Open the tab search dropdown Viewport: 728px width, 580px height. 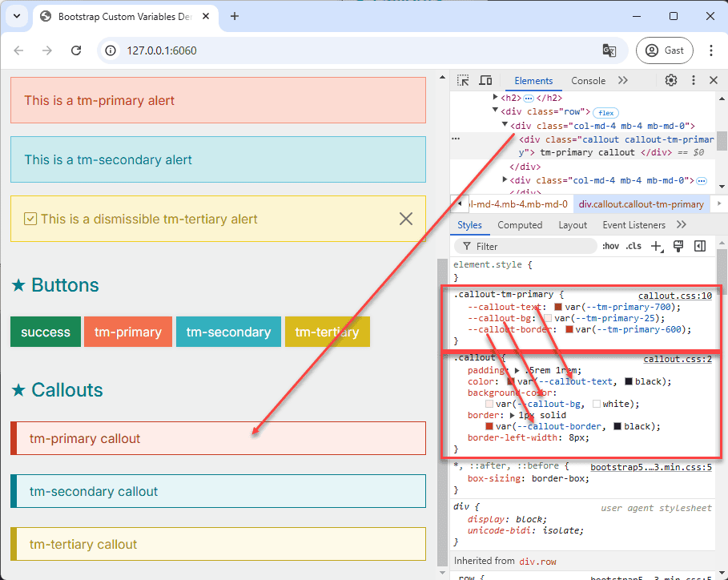pos(17,16)
